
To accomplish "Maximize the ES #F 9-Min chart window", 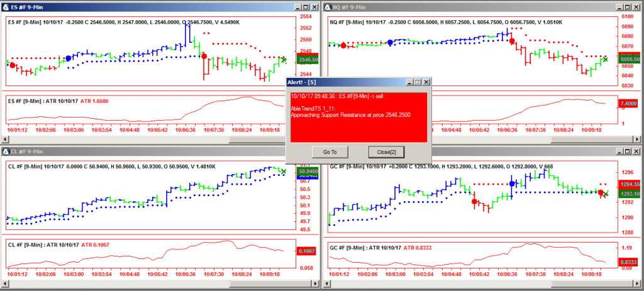I will point(306,7).
